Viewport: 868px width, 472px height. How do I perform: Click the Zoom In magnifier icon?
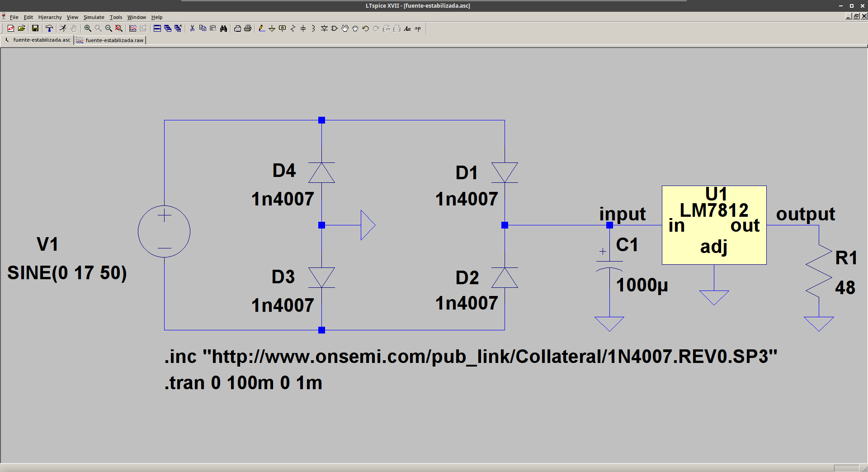coord(88,29)
